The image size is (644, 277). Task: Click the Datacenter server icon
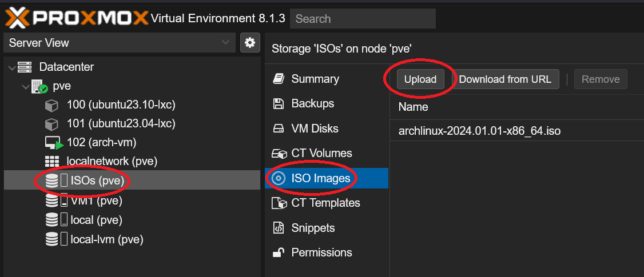pos(25,66)
